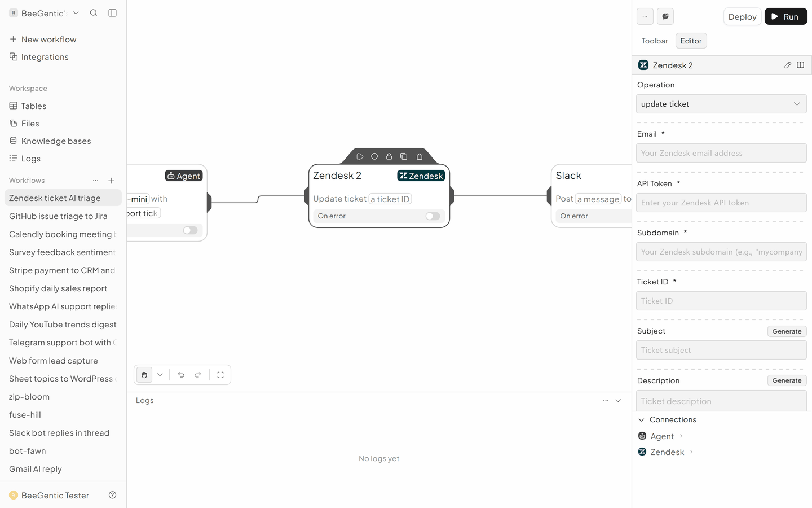The image size is (812, 508).
Task: Lock the Zendesk 2 block
Action: click(x=389, y=156)
